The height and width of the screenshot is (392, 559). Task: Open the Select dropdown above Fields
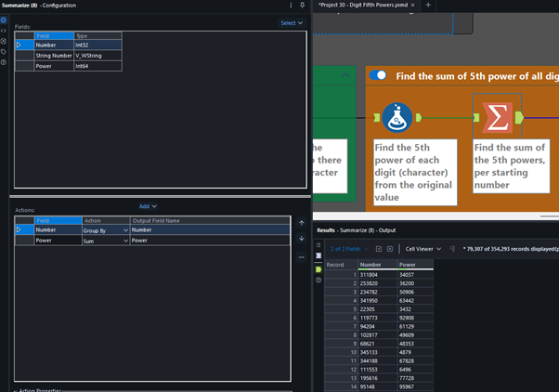(x=292, y=23)
